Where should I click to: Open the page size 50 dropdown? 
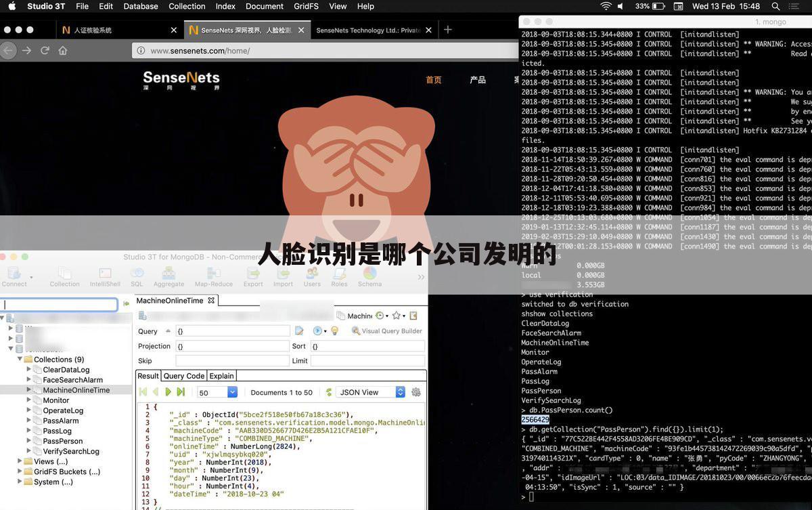click(217, 392)
